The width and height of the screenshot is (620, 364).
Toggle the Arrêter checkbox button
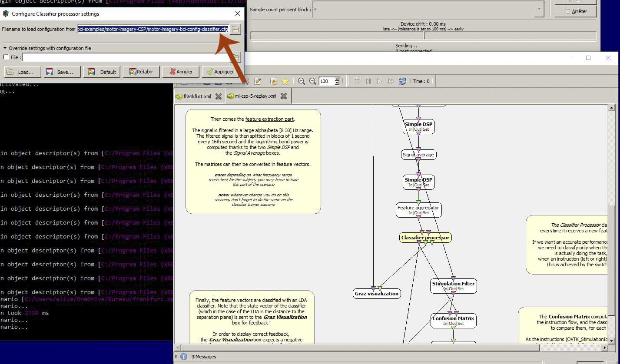click(x=576, y=11)
